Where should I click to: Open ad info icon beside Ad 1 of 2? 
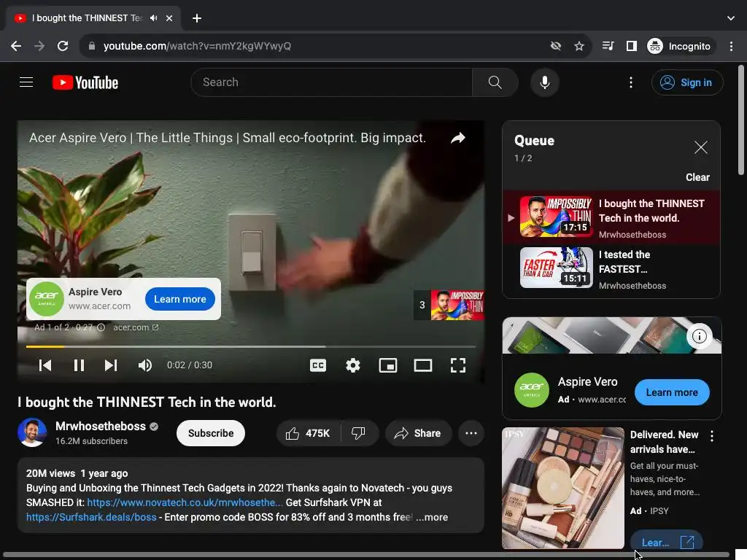click(x=101, y=327)
